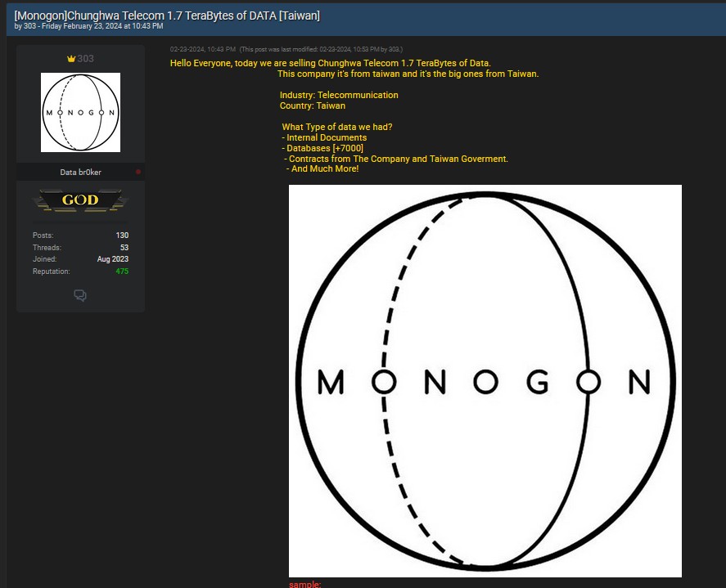The height and width of the screenshot is (588, 726).
Task: Click the red 'sample:' text
Action: pos(304,584)
